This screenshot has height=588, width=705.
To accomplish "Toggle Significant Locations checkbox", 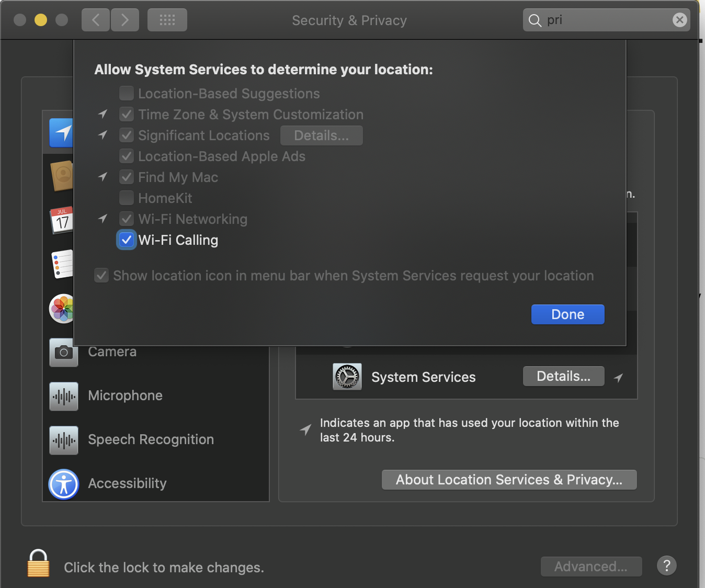I will 127,135.
